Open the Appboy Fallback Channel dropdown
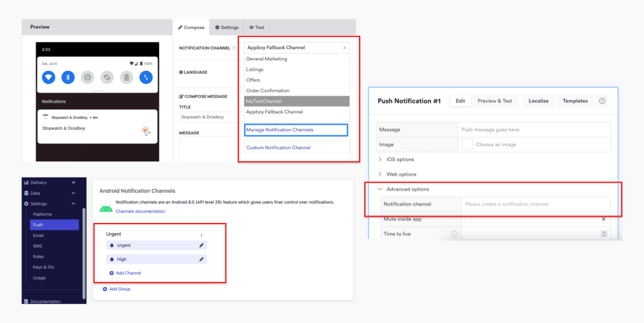Viewport: 644px width, 323px height. tap(296, 47)
